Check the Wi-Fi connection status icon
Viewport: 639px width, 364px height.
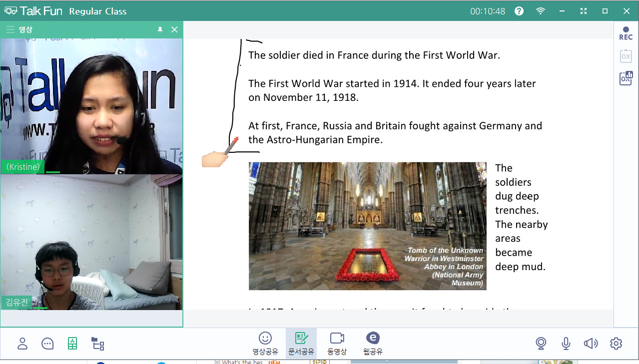pos(541,11)
